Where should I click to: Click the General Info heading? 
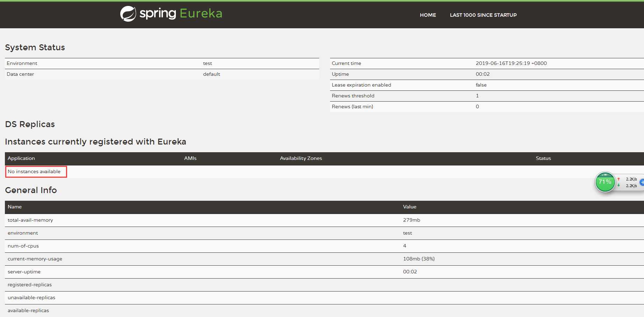click(31, 190)
